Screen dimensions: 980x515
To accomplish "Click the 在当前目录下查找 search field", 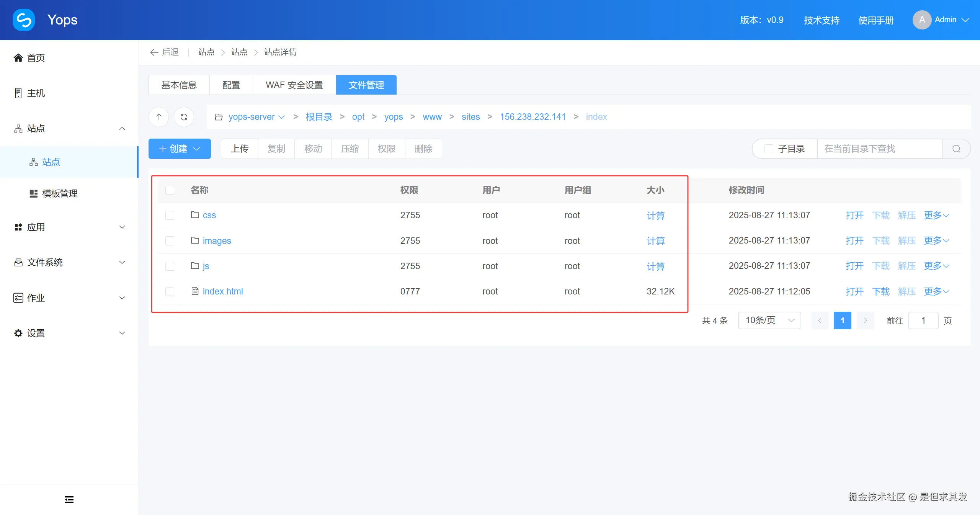I will coord(879,149).
